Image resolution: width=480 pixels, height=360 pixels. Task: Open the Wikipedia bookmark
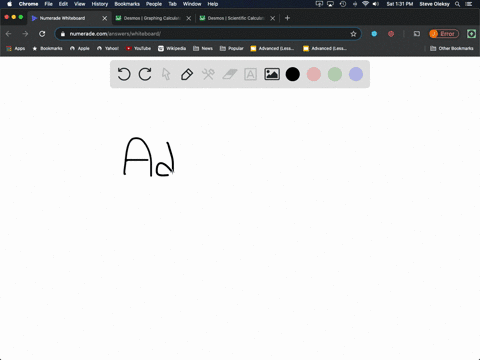172,48
